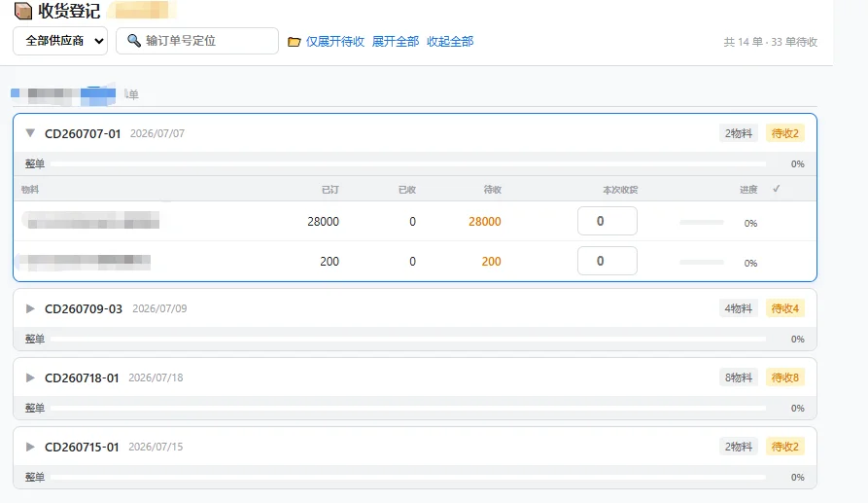Image resolution: width=868 pixels, height=503 pixels.
Task: Click the magnifier icon in search box
Action: [x=133, y=41]
